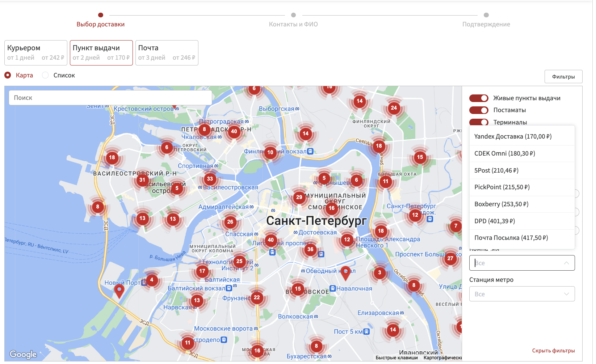Open the Быстрые клавиши map shortcuts

(x=396, y=357)
